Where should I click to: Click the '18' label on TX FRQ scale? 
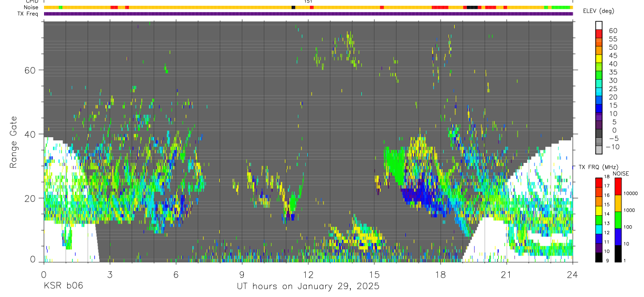607,178
